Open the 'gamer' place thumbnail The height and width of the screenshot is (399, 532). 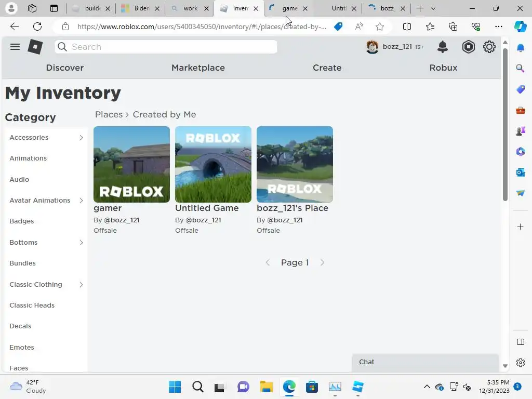[131, 164]
